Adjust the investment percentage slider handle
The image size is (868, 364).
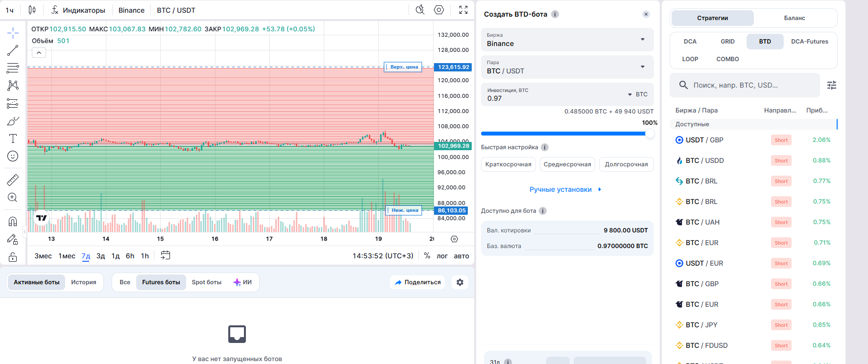coord(650,134)
